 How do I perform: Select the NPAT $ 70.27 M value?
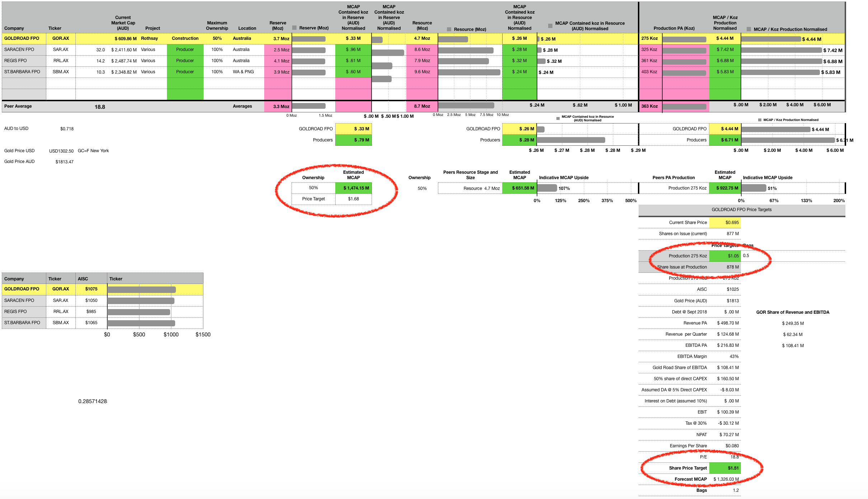pos(729,435)
